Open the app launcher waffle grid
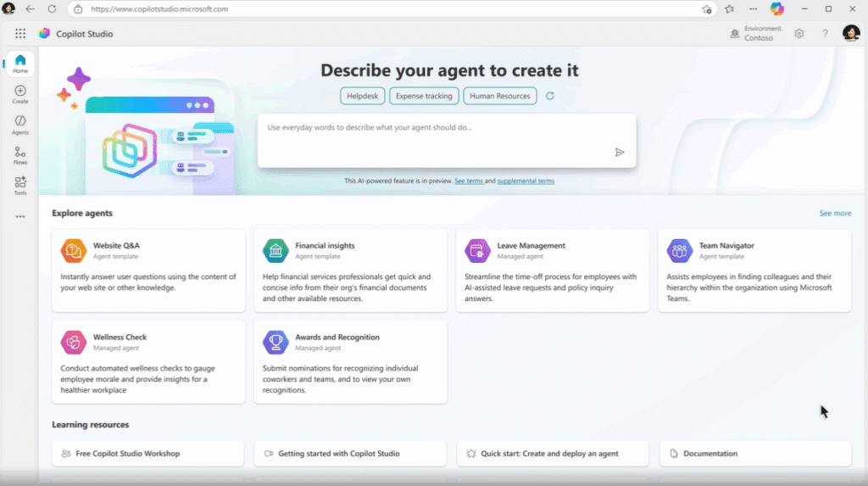 pos(20,34)
